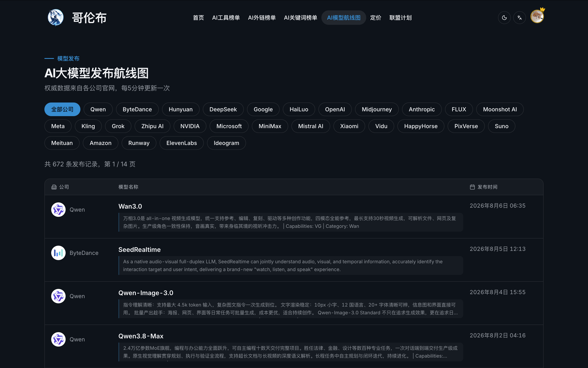Filter releases by DeepSeek

point(223,109)
